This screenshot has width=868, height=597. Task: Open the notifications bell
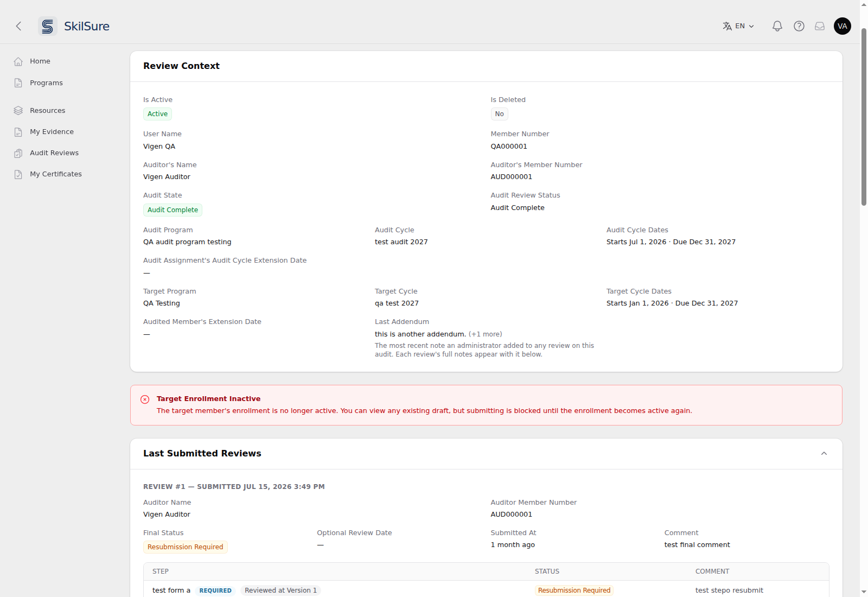point(777,26)
